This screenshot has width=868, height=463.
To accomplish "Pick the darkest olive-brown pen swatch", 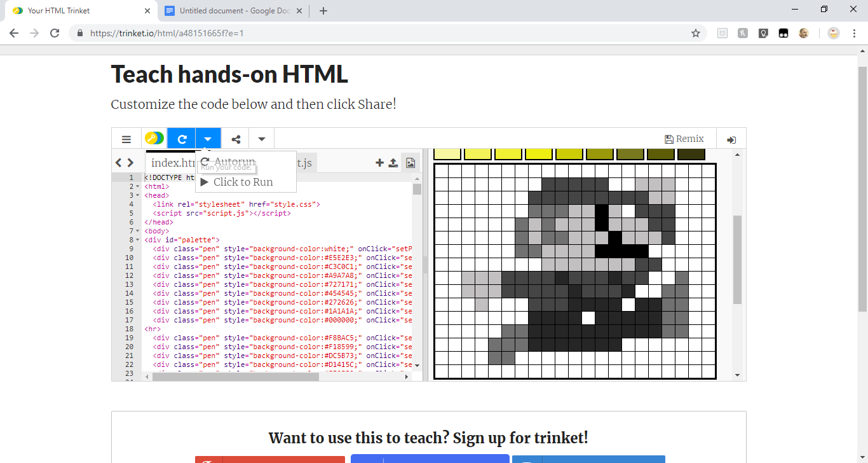I will 691,155.
